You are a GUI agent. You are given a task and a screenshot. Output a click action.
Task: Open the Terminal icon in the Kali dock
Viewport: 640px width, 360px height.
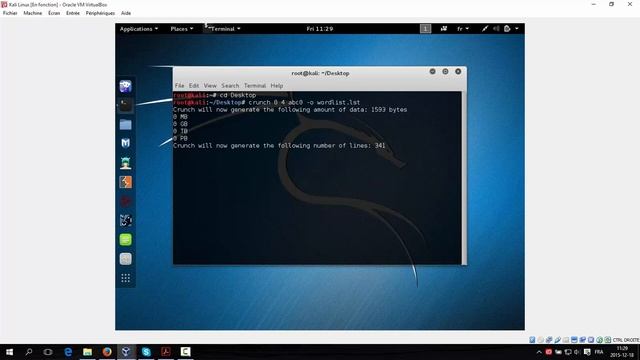pos(126,105)
